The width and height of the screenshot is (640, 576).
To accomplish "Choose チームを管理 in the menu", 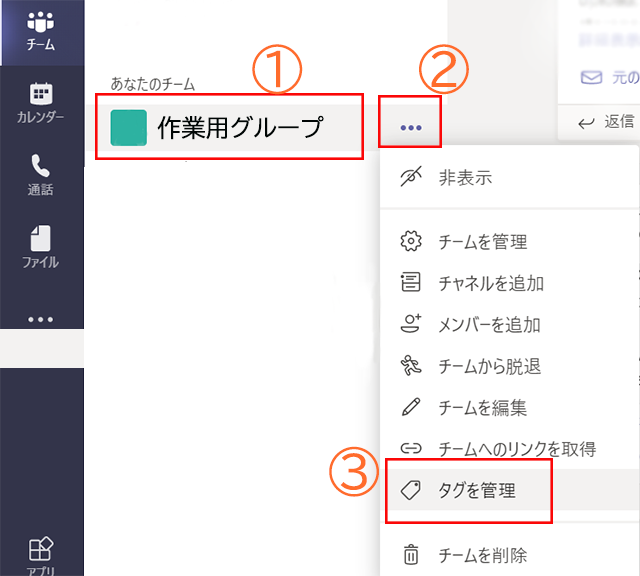I will coord(509,241).
